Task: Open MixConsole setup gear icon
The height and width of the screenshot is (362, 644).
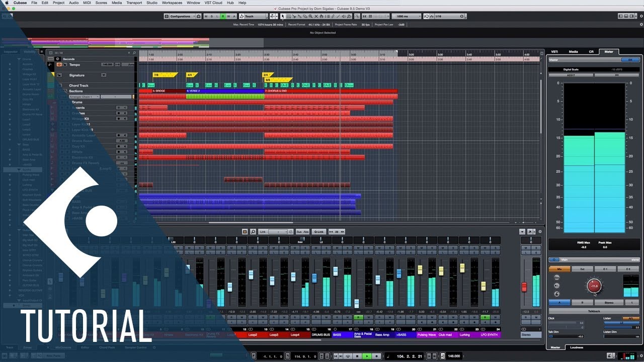Action: 540,231
